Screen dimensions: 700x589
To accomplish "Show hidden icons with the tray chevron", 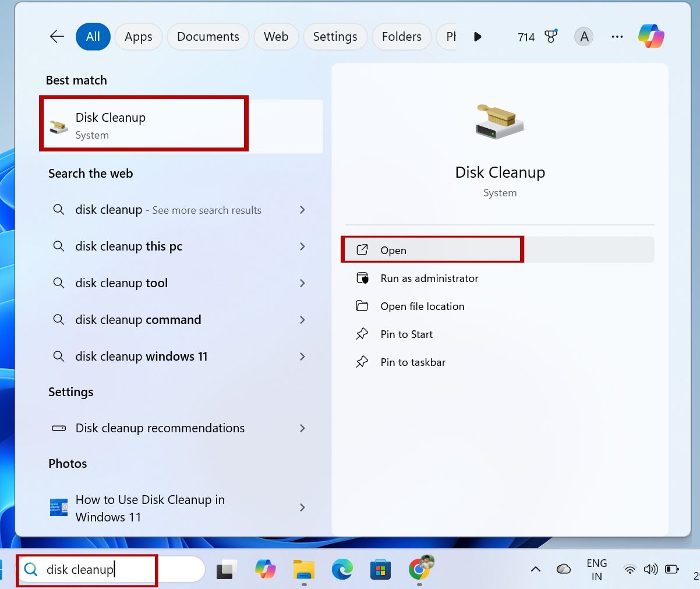I will click(535, 569).
